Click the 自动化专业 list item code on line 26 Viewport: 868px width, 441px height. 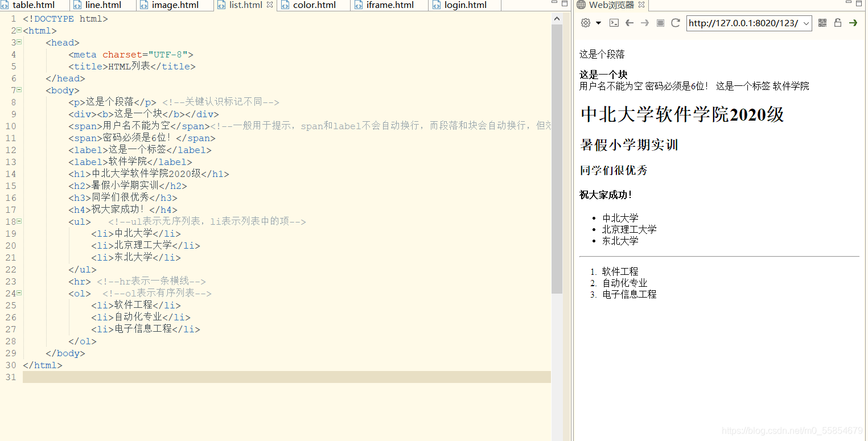pyautogui.click(x=141, y=317)
